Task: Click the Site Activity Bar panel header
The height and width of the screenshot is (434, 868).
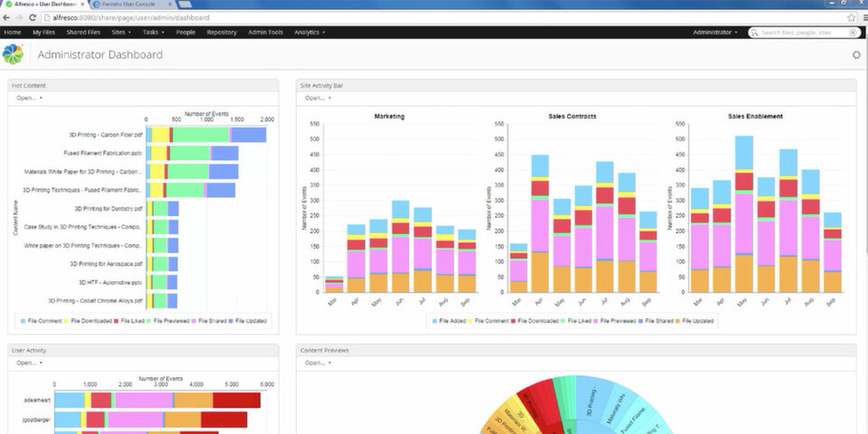Action: pyautogui.click(x=576, y=86)
